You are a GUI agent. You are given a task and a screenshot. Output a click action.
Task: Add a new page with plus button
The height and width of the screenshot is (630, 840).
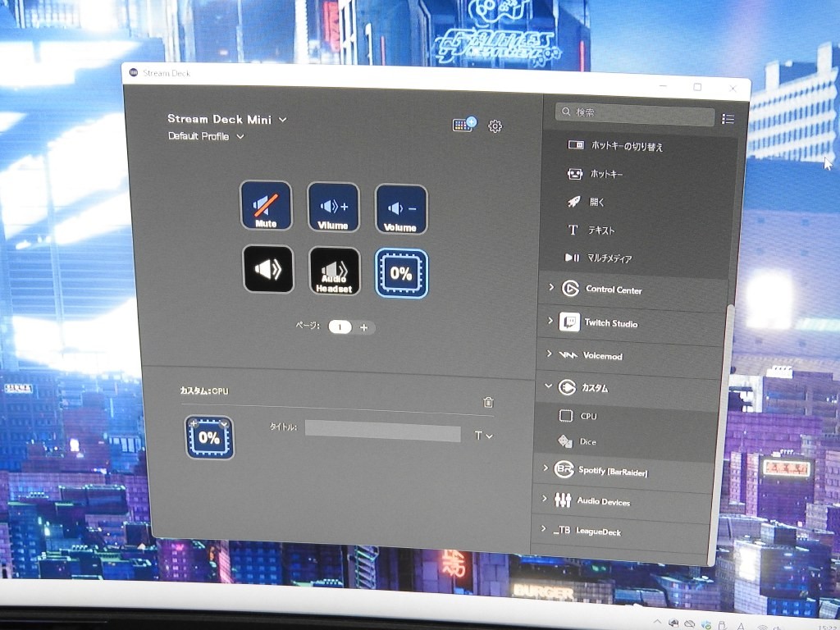363,327
